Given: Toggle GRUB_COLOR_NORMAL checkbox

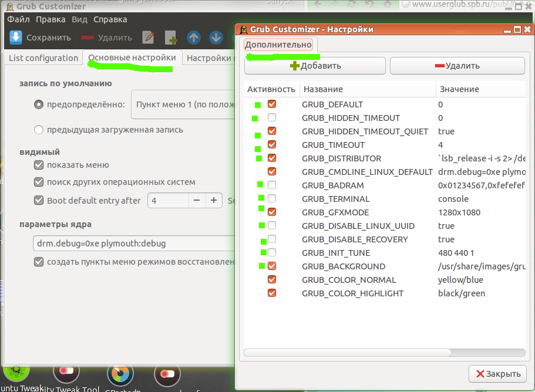Looking at the screenshot, I should [x=272, y=279].
